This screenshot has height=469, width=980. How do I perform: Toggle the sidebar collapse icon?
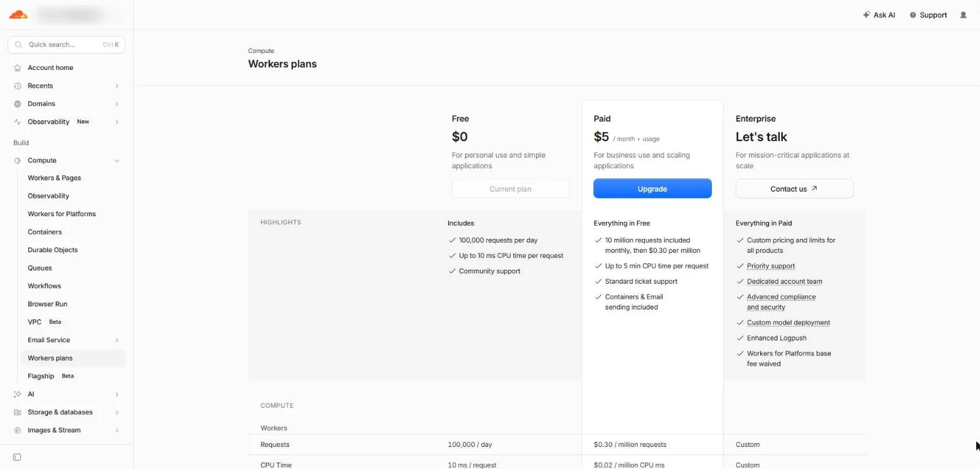tap(17, 457)
